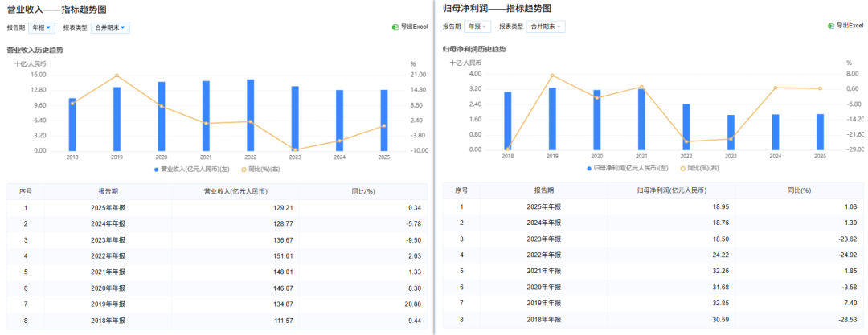Click the 2025 bar in the 归母净利润 chart
The height and width of the screenshot is (335, 868).
820,132
